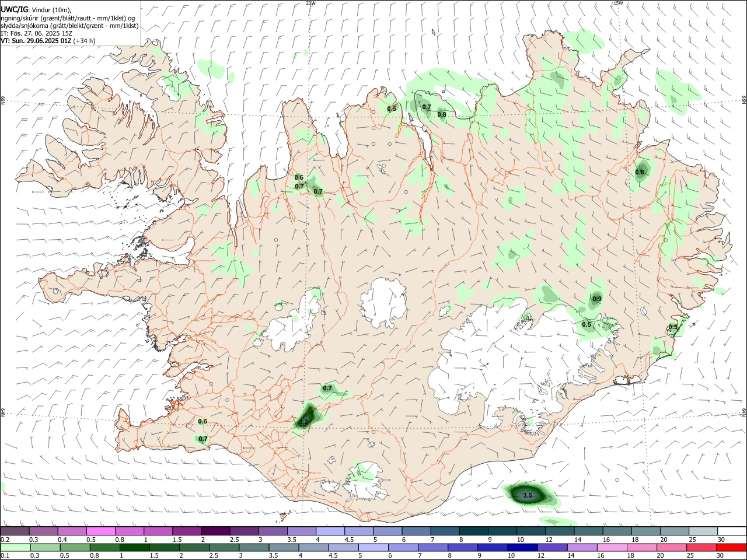Select the rain-scale swatch starting at 0.8

(x=104, y=548)
